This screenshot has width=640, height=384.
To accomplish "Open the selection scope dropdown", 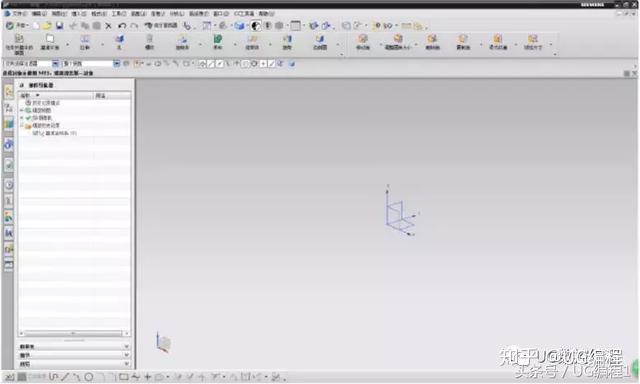I will pyautogui.click(x=117, y=64).
